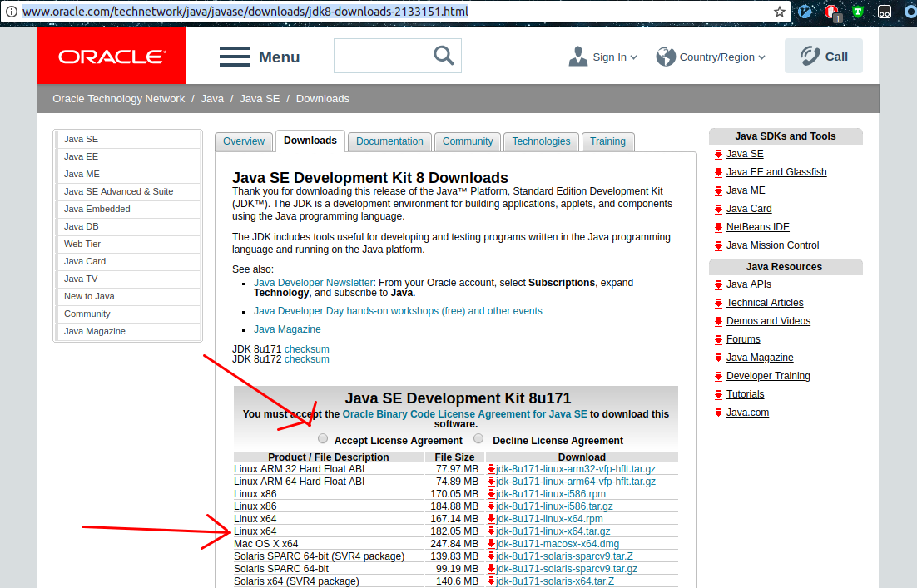Image resolution: width=917 pixels, height=588 pixels.
Task: Open Java Magazine link in See also list
Action: click(287, 329)
